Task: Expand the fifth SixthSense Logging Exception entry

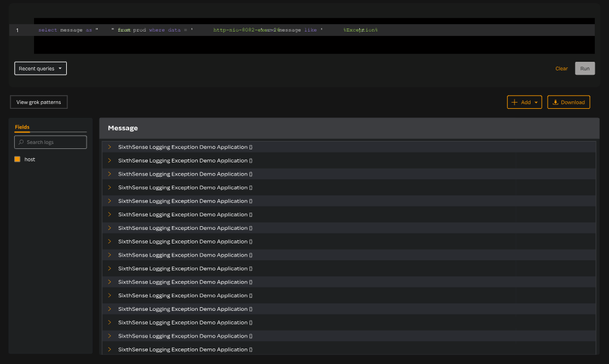Action: [110, 201]
